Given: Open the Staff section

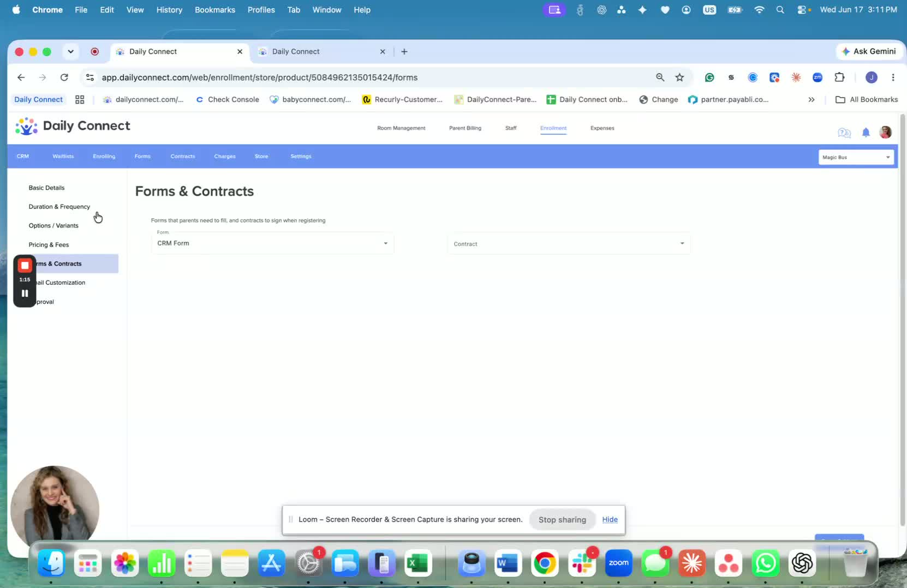Looking at the screenshot, I should 511,128.
